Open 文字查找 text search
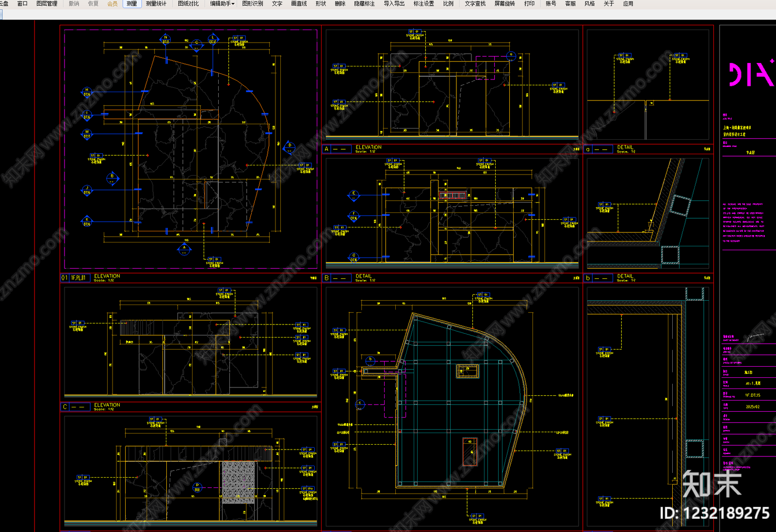This screenshot has height=532, width=776. (475, 3)
